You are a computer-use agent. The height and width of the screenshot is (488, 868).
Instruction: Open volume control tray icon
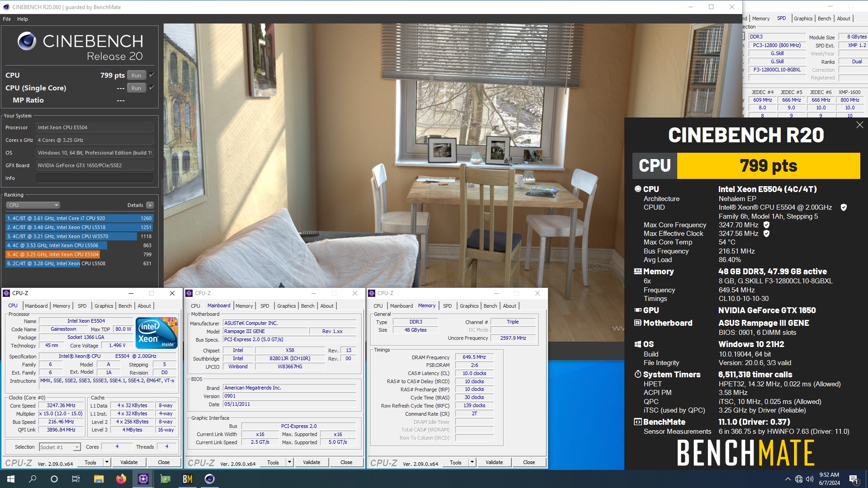coord(810,479)
